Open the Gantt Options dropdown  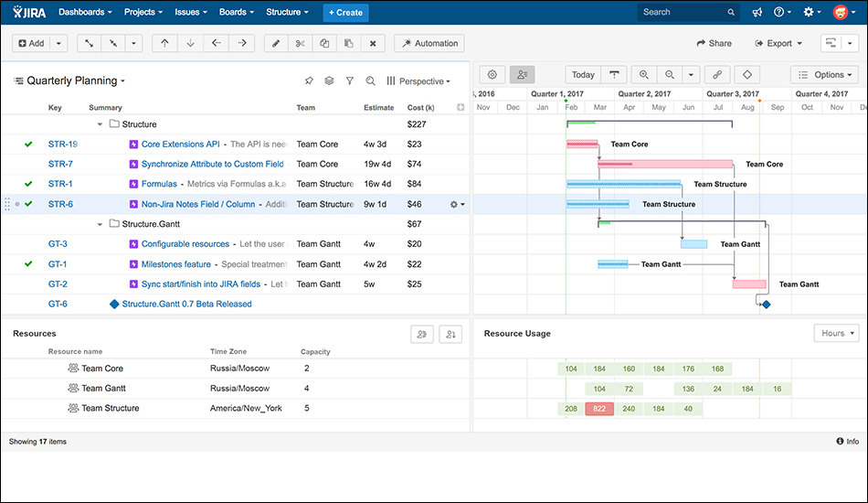coord(824,74)
